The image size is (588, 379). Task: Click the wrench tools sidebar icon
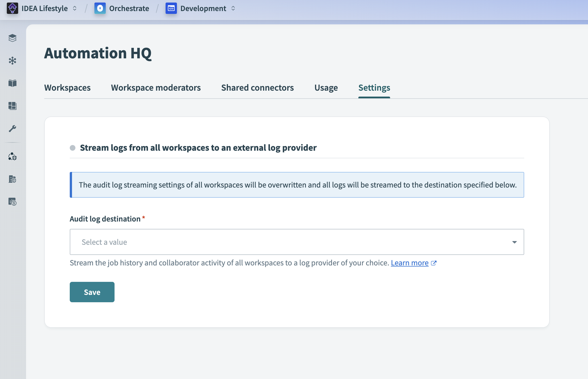[12, 129]
